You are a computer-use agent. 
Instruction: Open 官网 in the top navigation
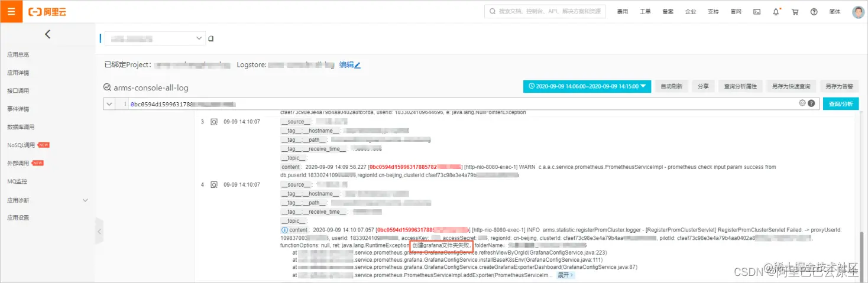(736, 12)
